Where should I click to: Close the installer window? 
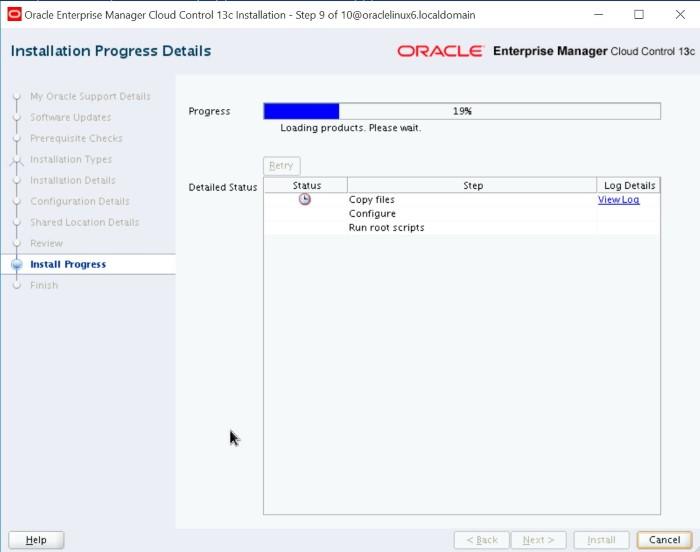680,14
